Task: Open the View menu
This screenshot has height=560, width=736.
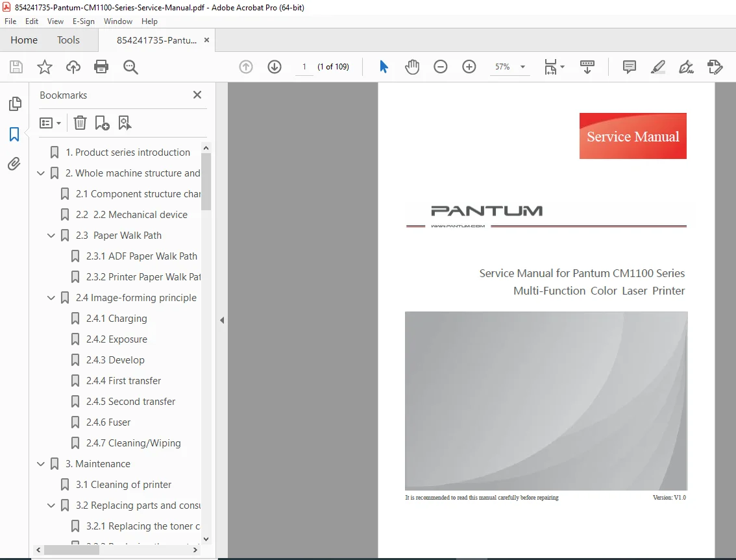Action: [55, 21]
